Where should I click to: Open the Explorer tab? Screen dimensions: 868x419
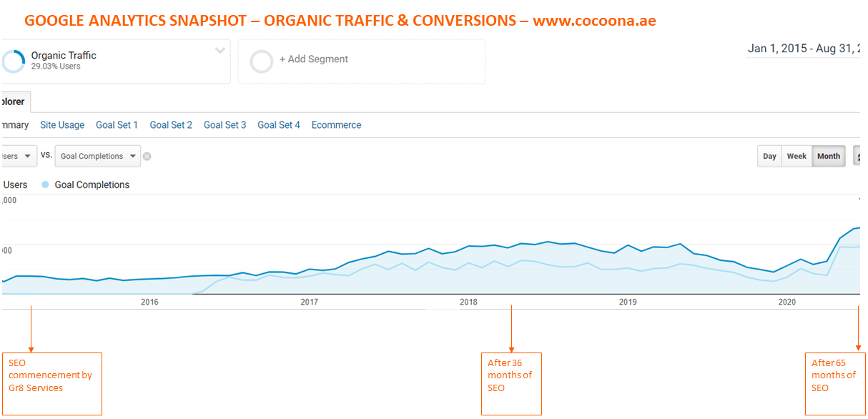point(14,102)
